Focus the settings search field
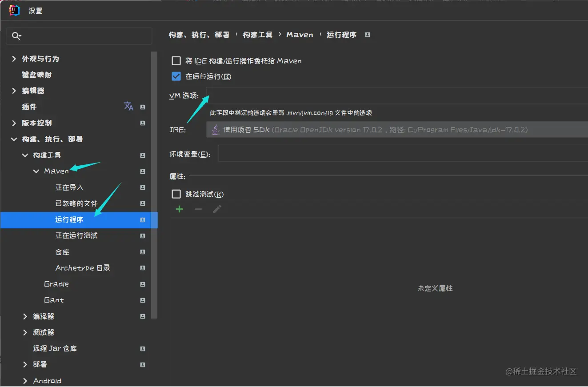Viewport: 588px width, 387px height. pyautogui.click(x=79, y=36)
